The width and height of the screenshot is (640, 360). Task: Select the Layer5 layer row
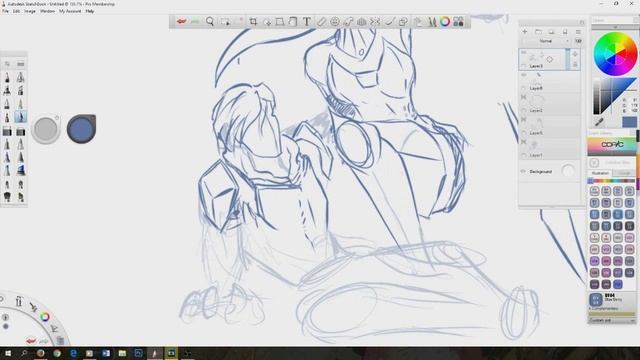[549, 127]
